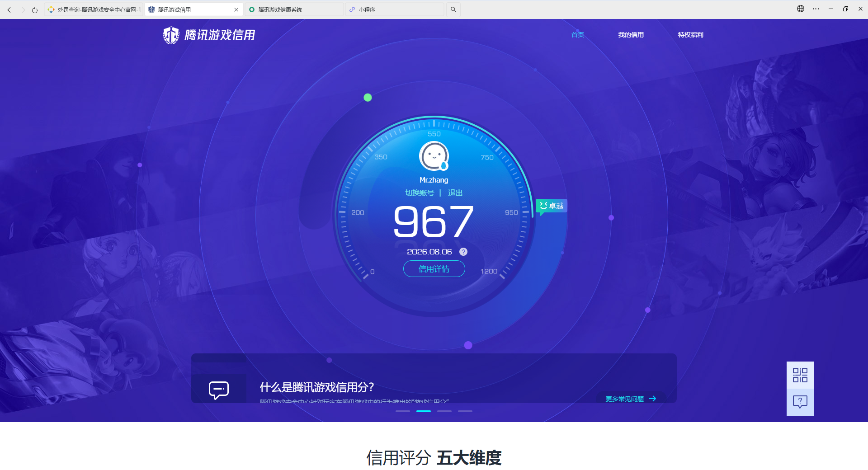
Task: Open the three-dot browser menu
Action: [x=816, y=9]
